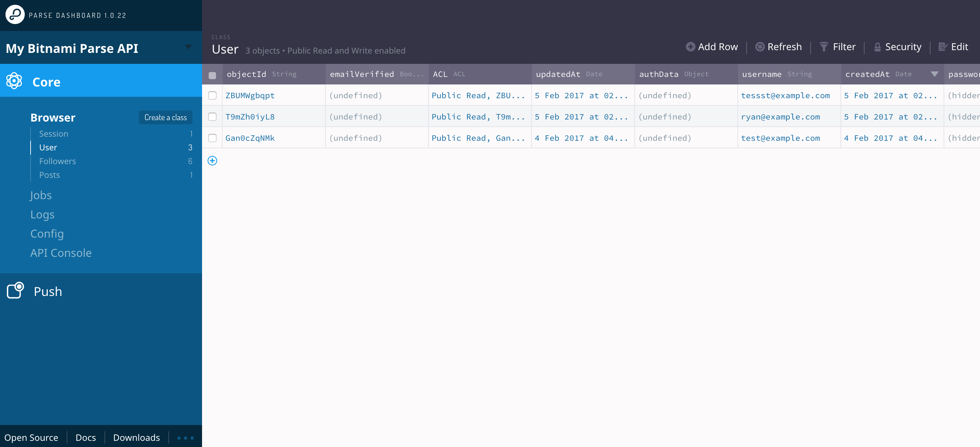This screenshot has height=447, width=980.
Task: Open the Core section
Action: point(101,81)
